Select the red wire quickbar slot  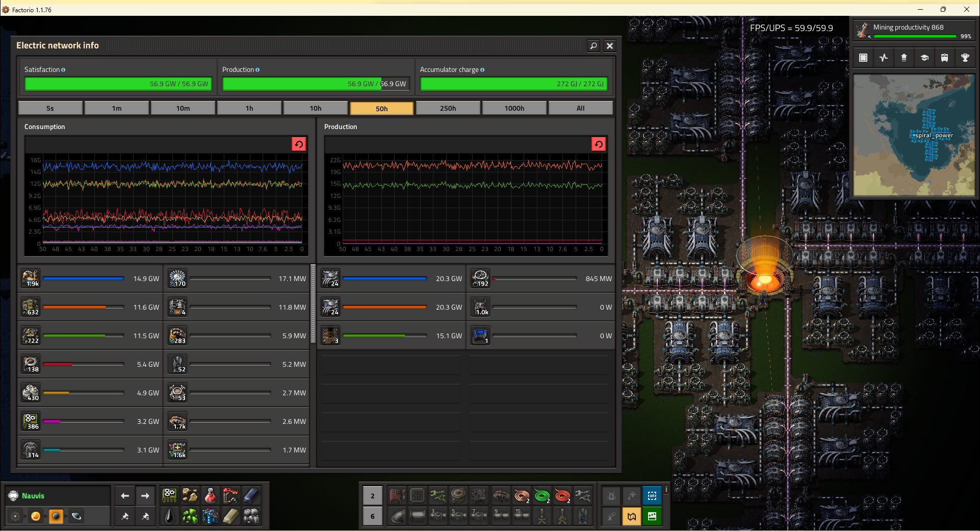(562, 496)
